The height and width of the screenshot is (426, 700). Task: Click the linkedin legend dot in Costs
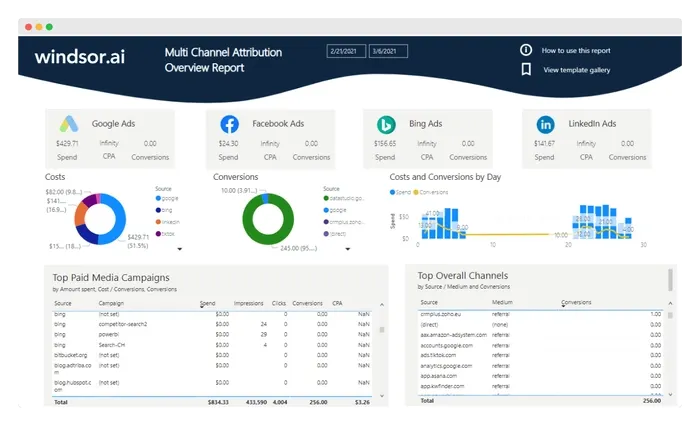click(x=158, y=222)
